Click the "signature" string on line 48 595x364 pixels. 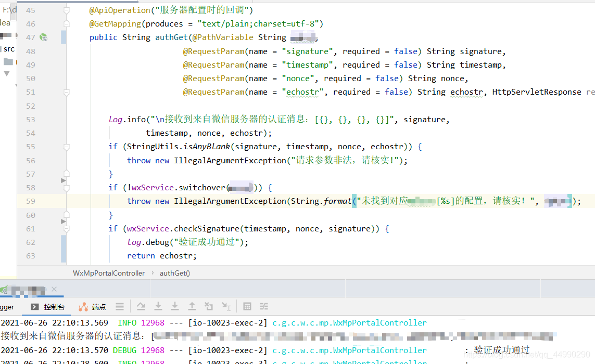pos(307,51)
